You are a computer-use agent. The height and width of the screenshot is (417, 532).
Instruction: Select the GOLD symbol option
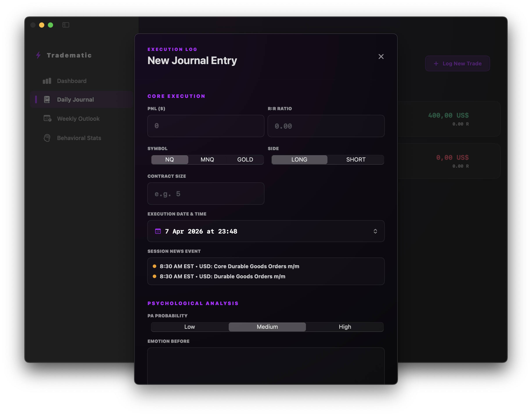click(245, 160)
